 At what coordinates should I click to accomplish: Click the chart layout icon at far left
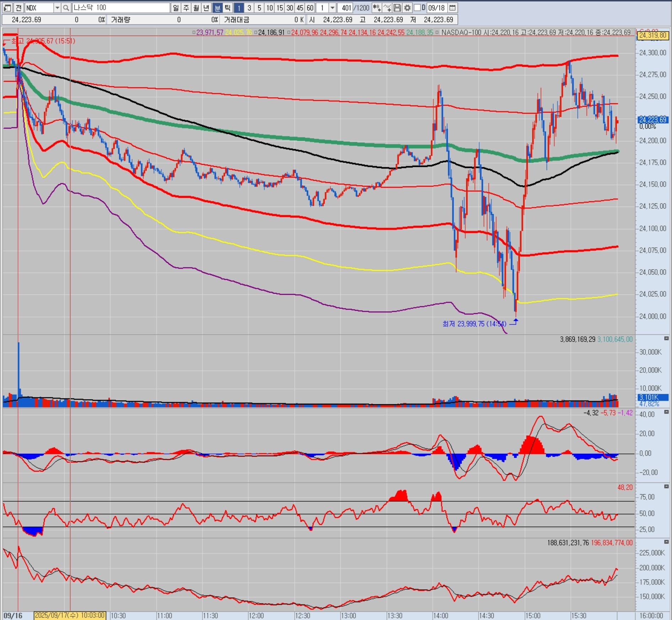(x=7, y=8)
